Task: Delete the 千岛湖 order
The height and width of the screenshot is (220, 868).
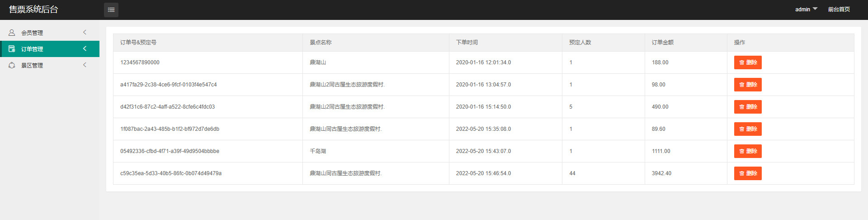Action: pos(748,151)
